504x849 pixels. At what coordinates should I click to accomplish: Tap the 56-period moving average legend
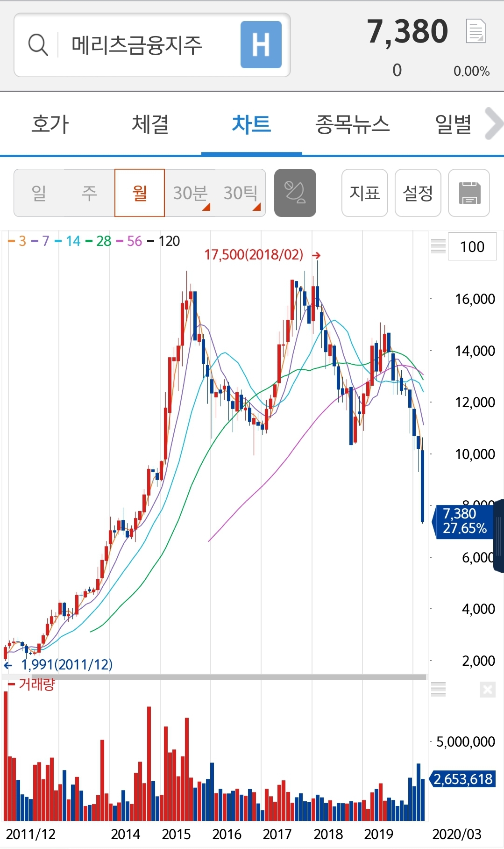[x=129, y=241]
